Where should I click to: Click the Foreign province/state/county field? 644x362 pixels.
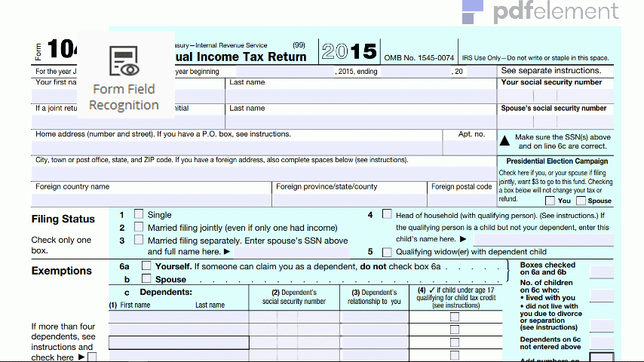[x=348, y=200]
